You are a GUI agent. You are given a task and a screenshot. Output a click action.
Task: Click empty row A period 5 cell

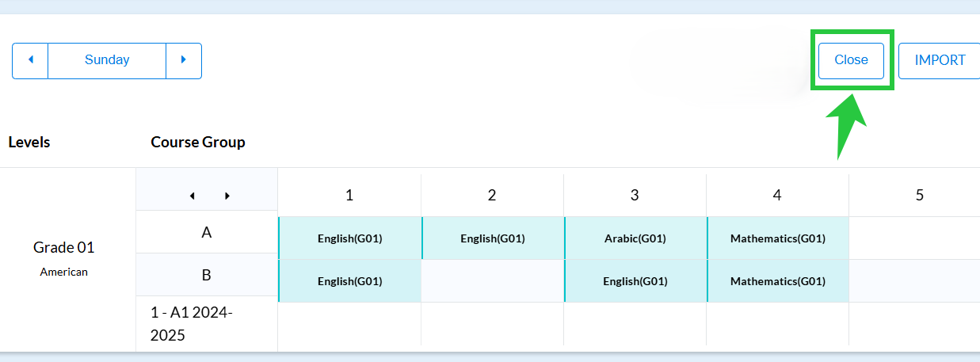[914, 238]
